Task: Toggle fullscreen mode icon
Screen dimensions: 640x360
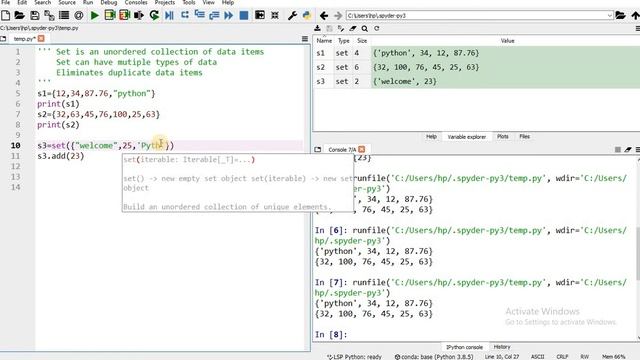Action: pyautogui.click(x=275, y=16)
